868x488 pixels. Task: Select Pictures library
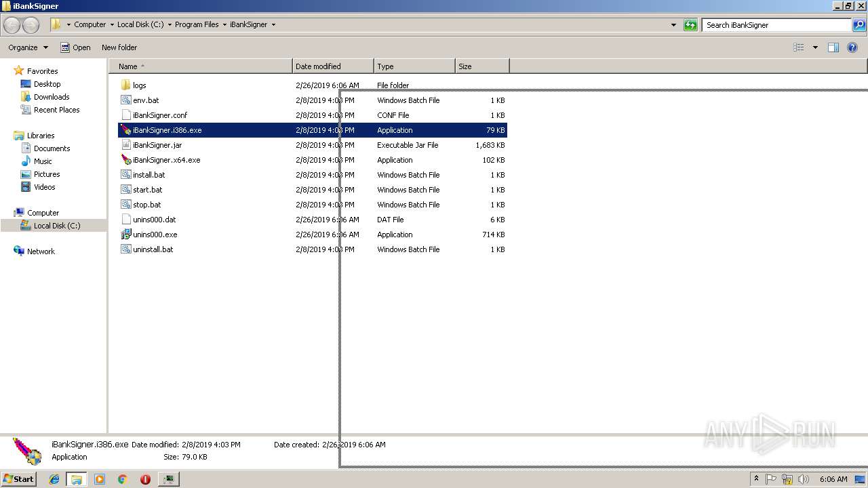point(47,174)
